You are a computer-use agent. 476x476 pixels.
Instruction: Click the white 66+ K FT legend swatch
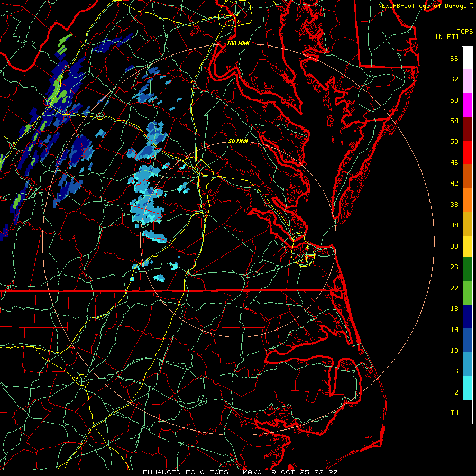[x=467, y=58]
